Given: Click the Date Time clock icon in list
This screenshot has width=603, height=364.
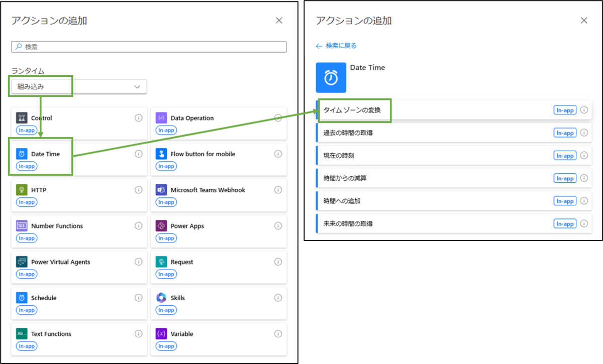Looking at the screenshot, I should pyautogui.click(x=21, y=154).
